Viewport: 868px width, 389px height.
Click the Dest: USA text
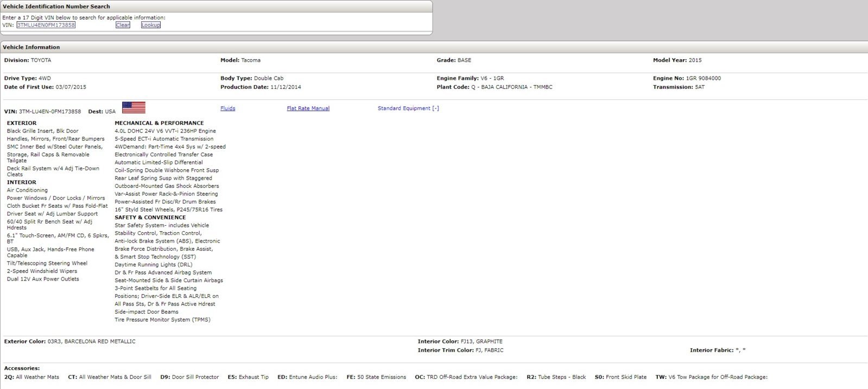click(x=102, y=112)
